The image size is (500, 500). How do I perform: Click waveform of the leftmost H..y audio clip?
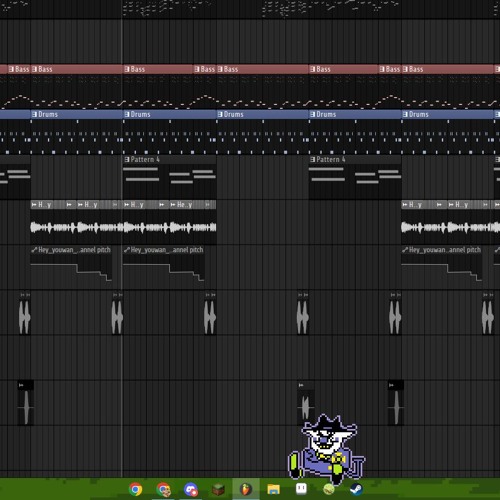(x=53, y=227)
